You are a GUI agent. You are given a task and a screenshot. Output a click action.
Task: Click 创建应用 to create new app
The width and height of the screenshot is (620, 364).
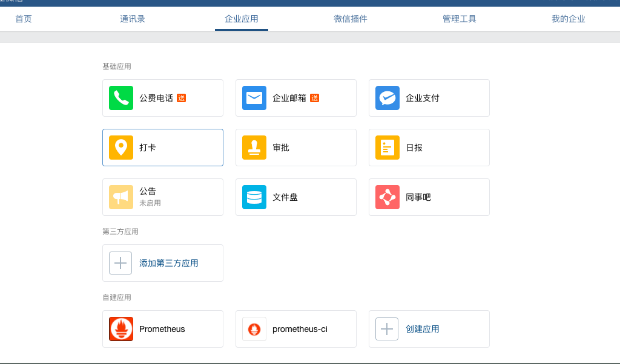(x=429, y=328)
